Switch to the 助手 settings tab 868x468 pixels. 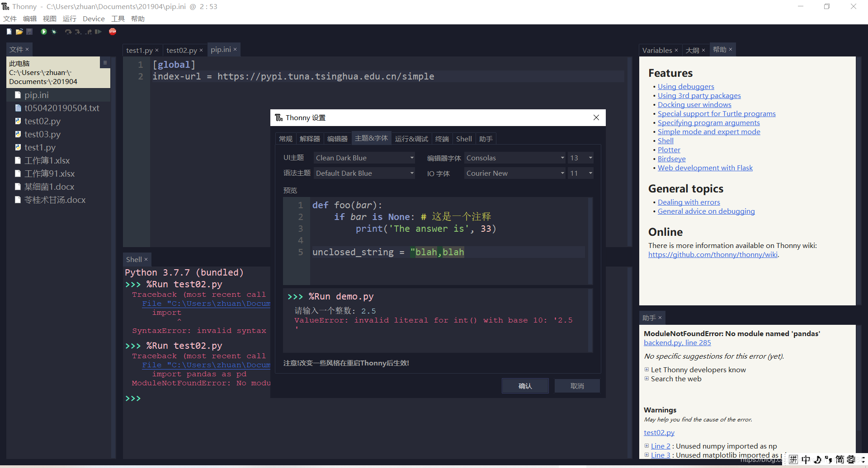[486, 139]
